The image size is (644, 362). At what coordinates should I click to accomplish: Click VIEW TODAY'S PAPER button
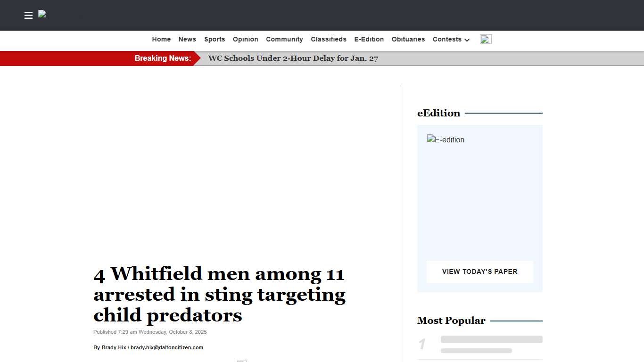coord(479,271)
